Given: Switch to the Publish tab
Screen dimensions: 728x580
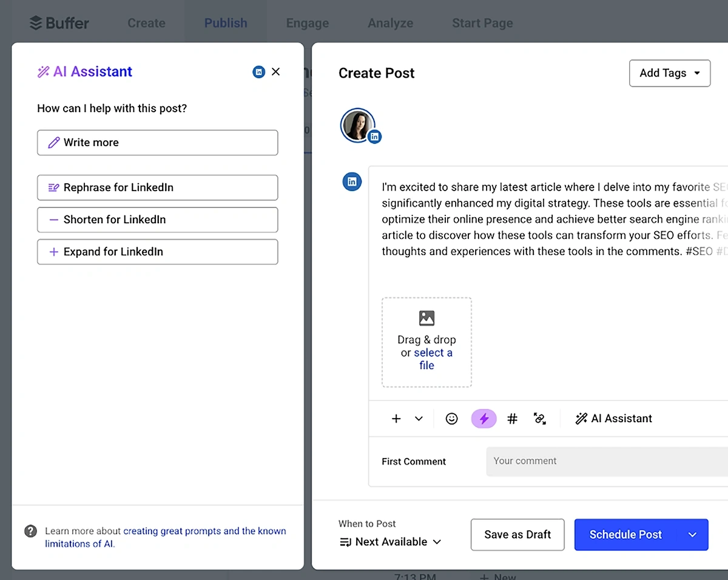Looking at the screenshot, I should [x=226, y=23].
